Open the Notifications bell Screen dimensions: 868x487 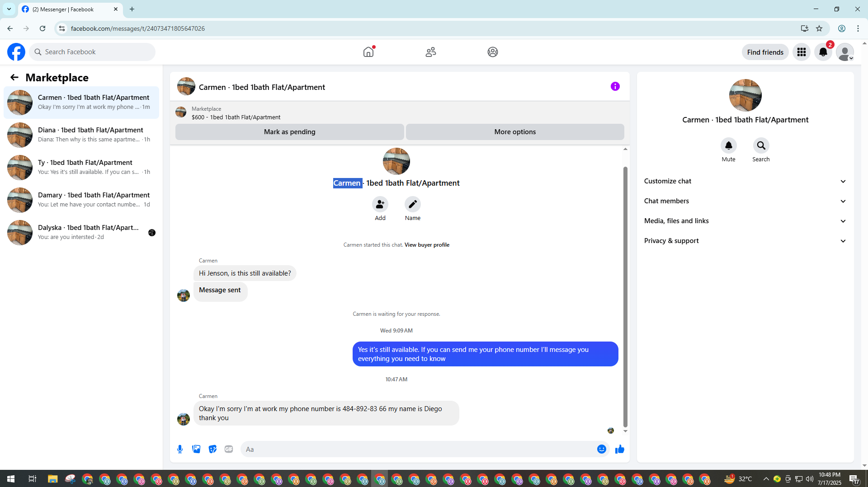tap(823, 52)
